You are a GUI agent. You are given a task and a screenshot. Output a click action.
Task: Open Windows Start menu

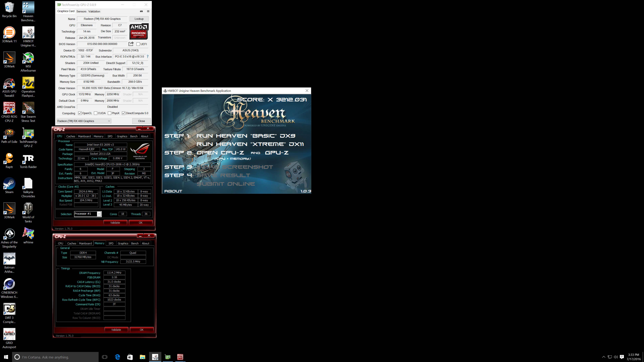pos(6,357)
